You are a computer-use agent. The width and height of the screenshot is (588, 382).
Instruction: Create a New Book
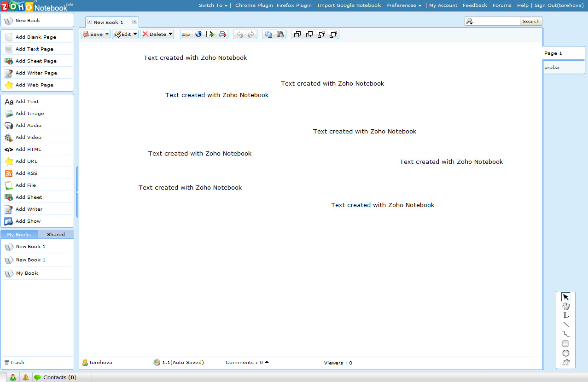[x=37, y=20]
